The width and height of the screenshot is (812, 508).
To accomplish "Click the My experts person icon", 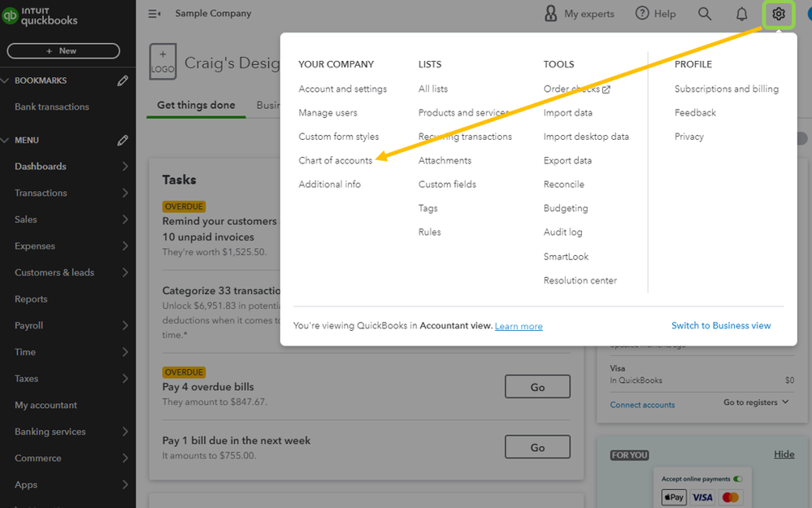I will (551, 14).
